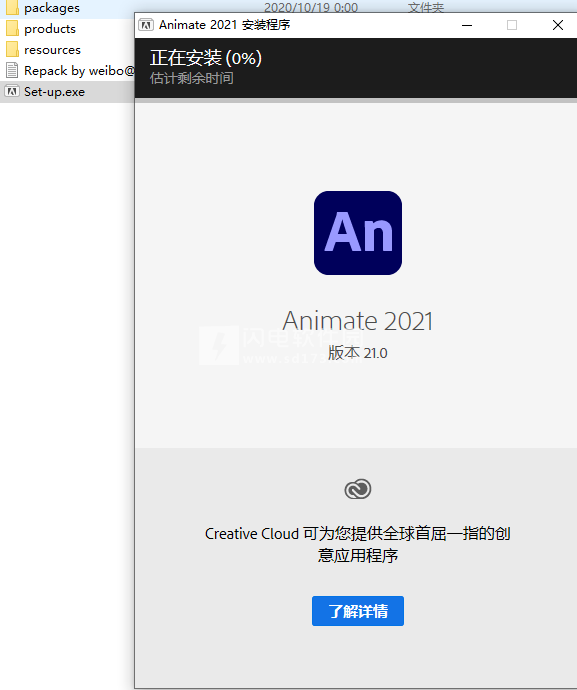Click the Animate 2021 product title
Screen dimensions: 577x690
[x=357, y=321]
